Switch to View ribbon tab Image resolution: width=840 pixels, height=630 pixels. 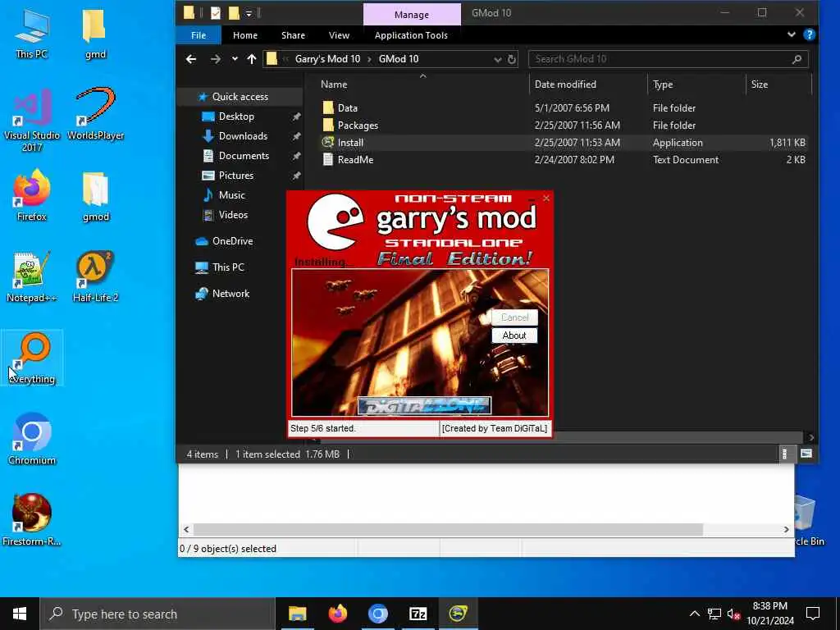pos(339,35)
